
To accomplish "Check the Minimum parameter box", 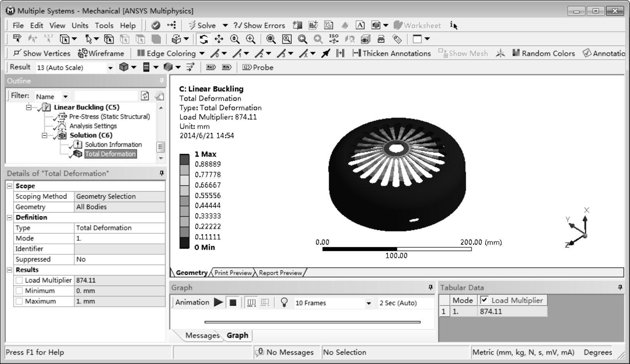I will tap(19, 291).
